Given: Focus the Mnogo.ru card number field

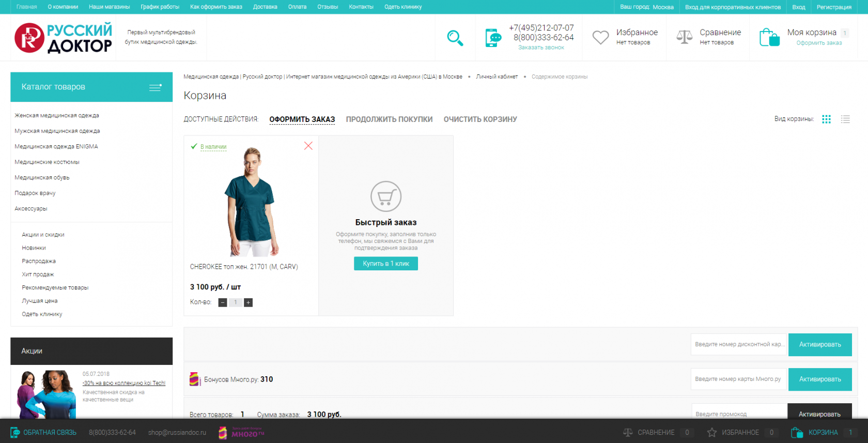Looking at the screenshot, I should pos(739,379).
